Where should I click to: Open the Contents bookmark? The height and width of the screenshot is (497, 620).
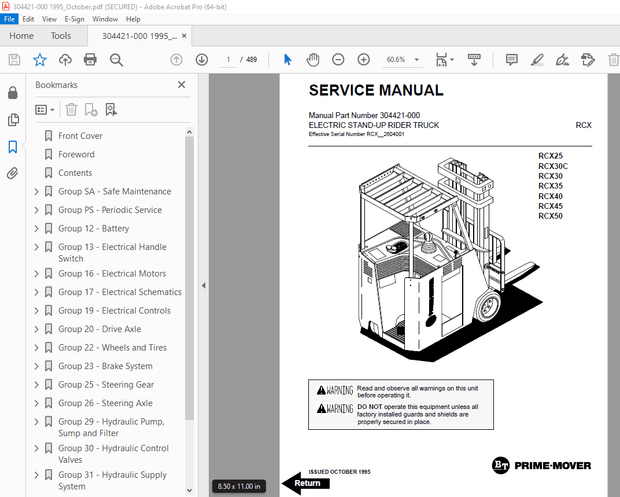[75, 173]
